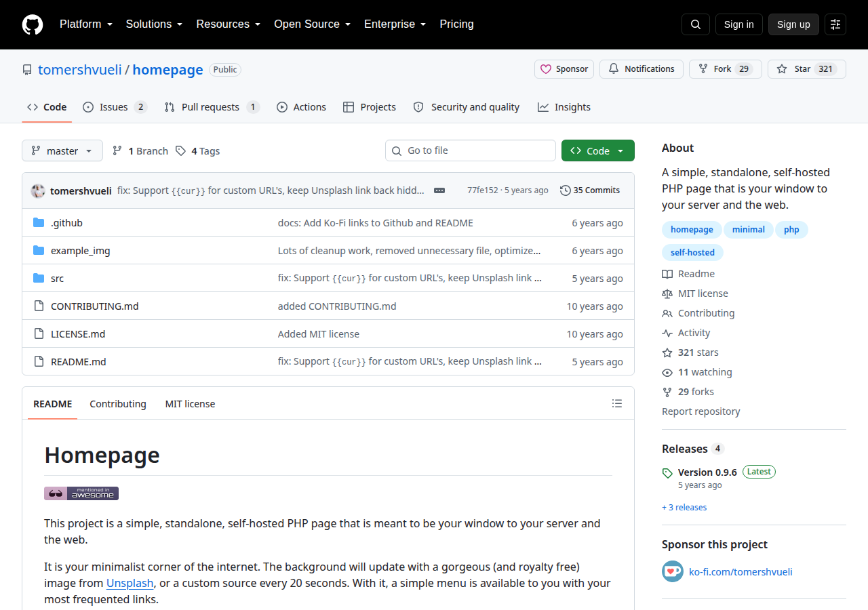Image resolution: width=868 pixels, height=610 pixels.
Task: Expand the latest commit message ellipsis
Action: tap(439, 190)
